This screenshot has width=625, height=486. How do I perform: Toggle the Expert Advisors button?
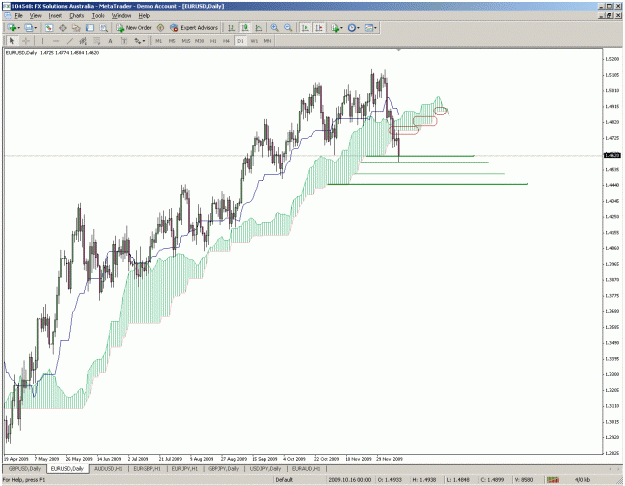pyautogui.click(x=194, y=28)
